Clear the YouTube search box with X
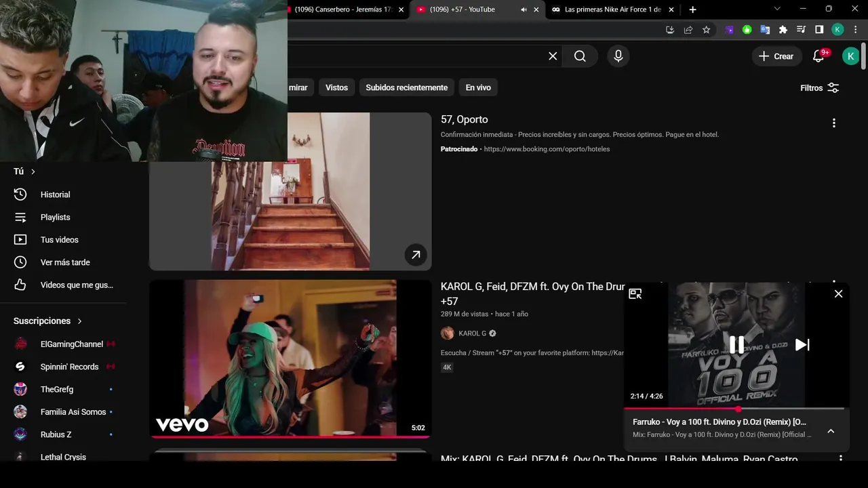This screenshot has height=488, width=868. tap(553, 56)
